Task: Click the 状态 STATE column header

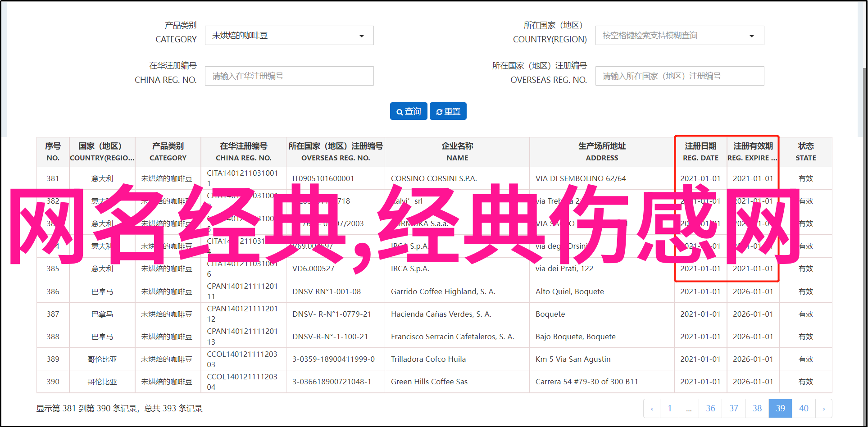Action: click(806, 152)
